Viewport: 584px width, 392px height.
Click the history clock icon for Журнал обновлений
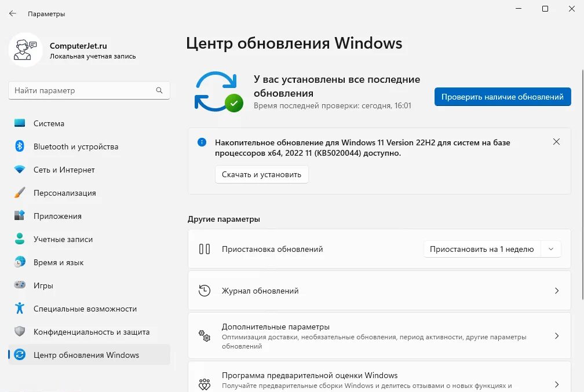tap(205, 291)
